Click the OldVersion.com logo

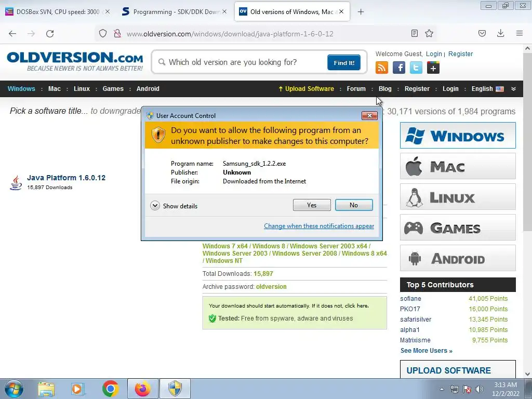click(75, 61)
